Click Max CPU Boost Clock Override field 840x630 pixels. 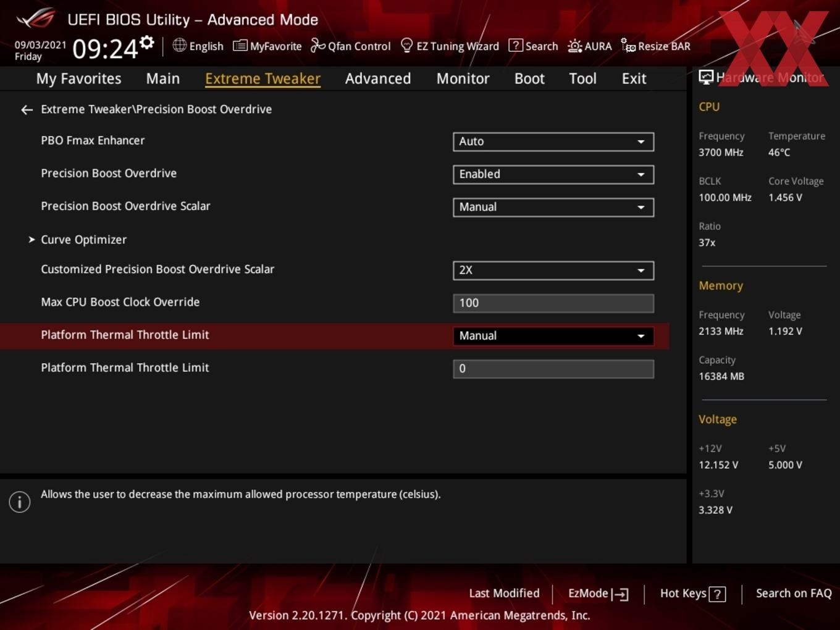click(553, 303)
